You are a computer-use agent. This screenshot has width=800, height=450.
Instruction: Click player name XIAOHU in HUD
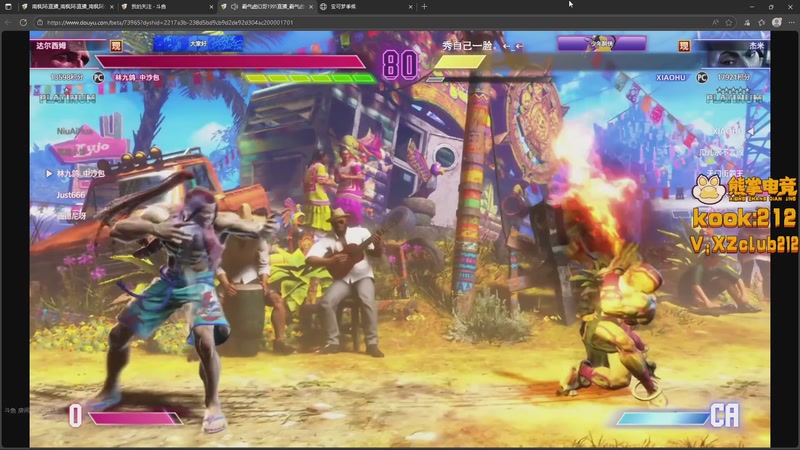click(670, 78)
